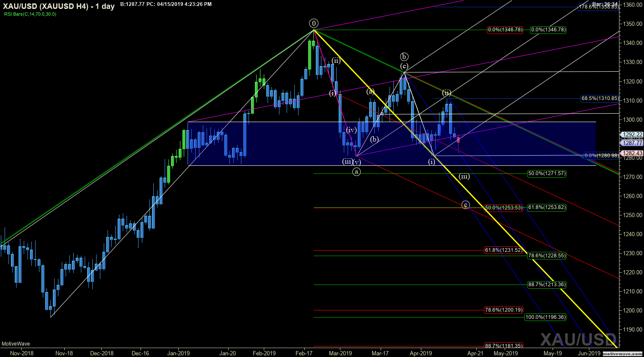Select the 88.7%(1213.36) level label

click(x=547, y=284)
